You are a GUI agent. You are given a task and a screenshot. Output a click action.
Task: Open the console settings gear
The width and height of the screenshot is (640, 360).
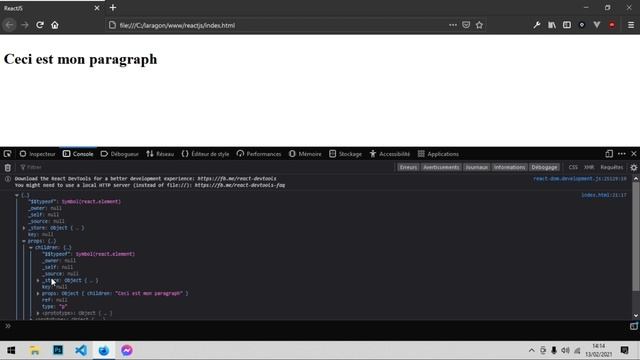click(x=633, y=167)
